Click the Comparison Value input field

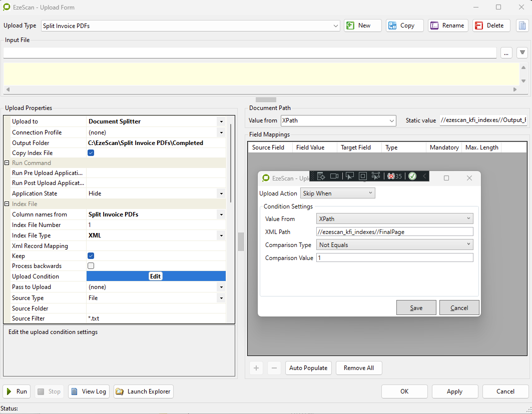[x=394, y=258]
